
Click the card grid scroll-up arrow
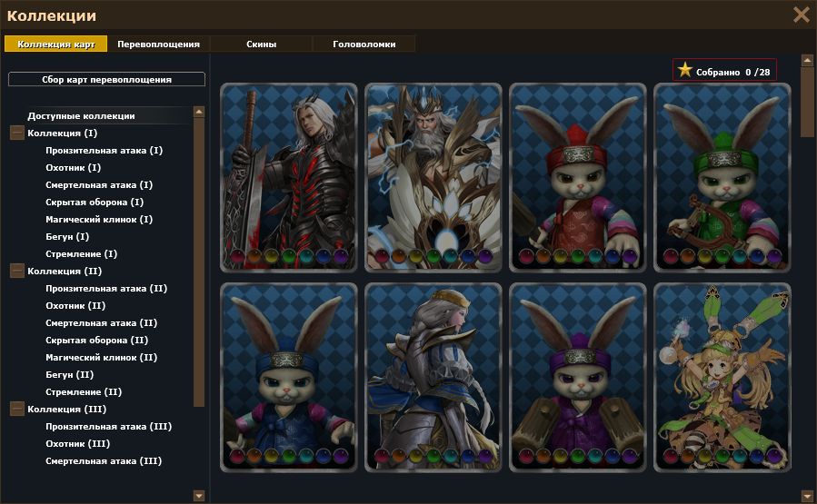pos(807,61)
